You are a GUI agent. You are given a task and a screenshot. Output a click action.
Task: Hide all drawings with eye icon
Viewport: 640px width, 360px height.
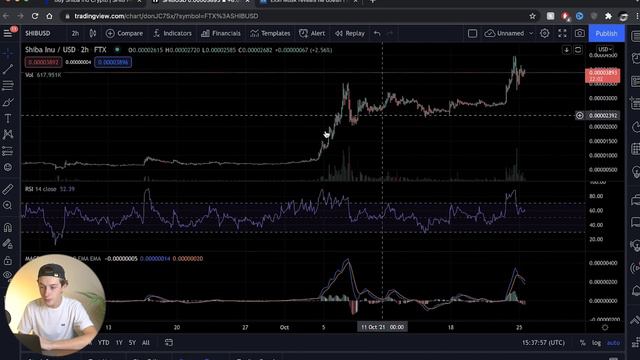8,275
